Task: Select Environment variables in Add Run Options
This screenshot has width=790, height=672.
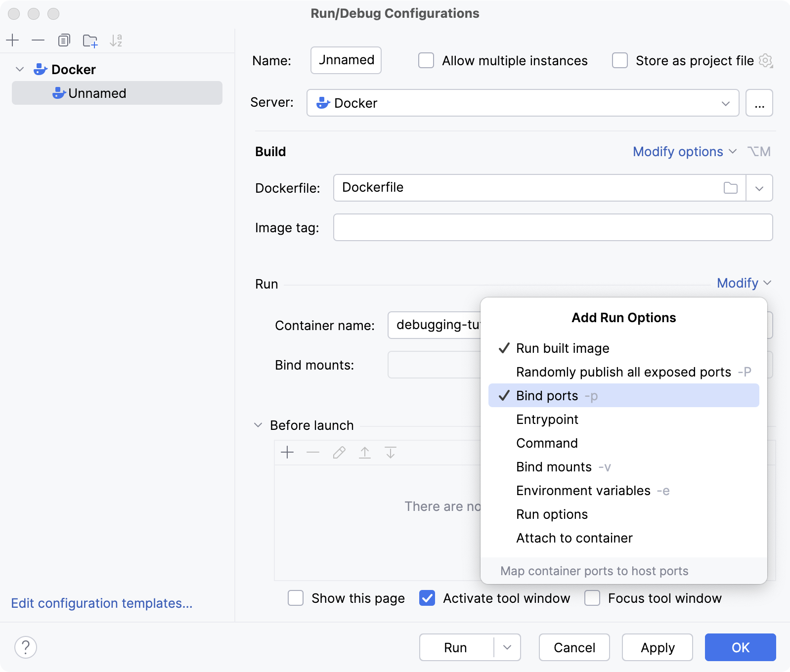Action: pos(583,491)
